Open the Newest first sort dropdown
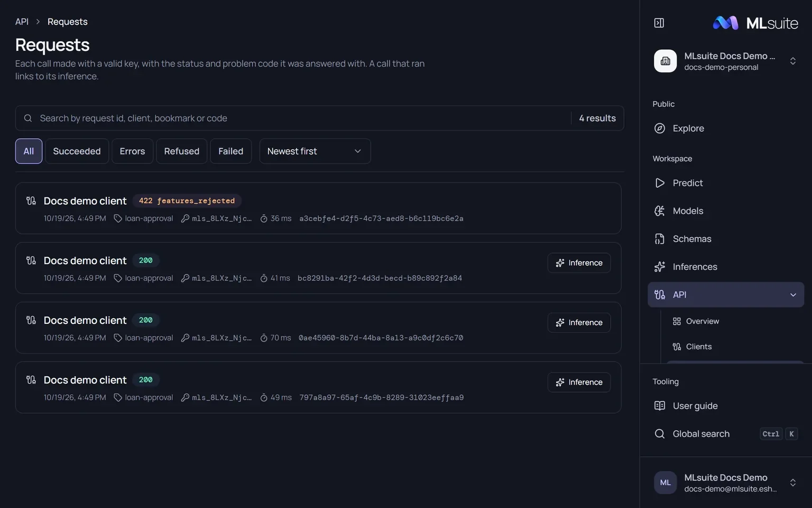Viewport: 812px width, 508px height. pyautogui.click(x=315, y=151)
